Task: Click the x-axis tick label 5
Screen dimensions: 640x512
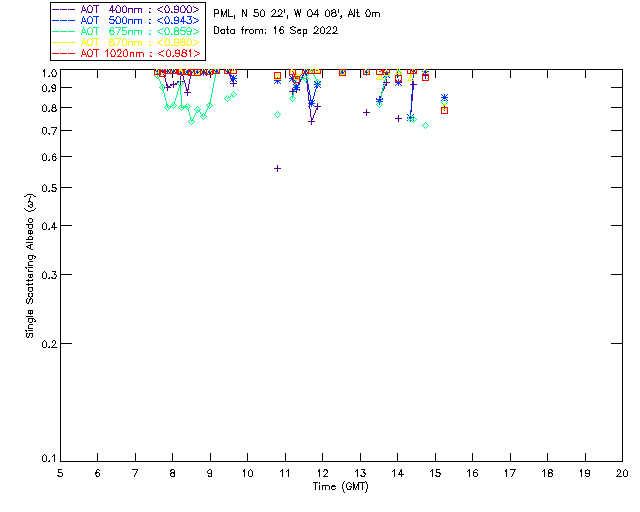Action: [60, 474]
